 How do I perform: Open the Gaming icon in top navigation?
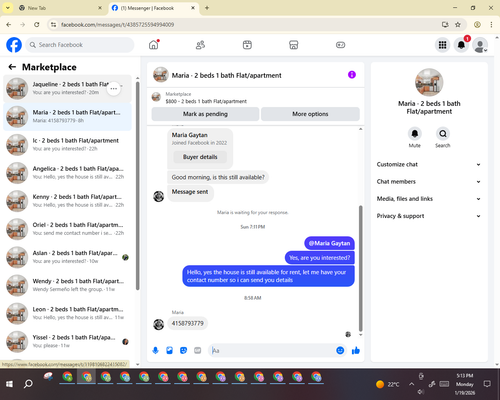[340, 45]
